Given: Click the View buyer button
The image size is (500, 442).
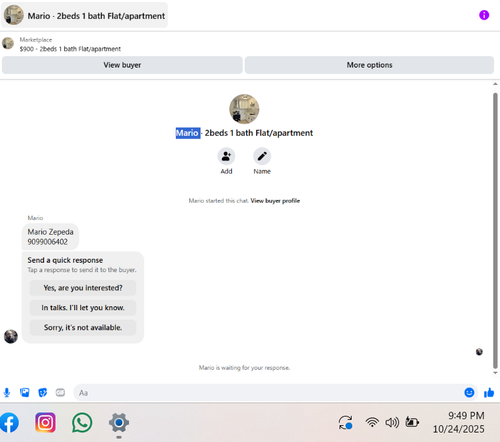Looking at the screenshot, I should pos(122,65).
